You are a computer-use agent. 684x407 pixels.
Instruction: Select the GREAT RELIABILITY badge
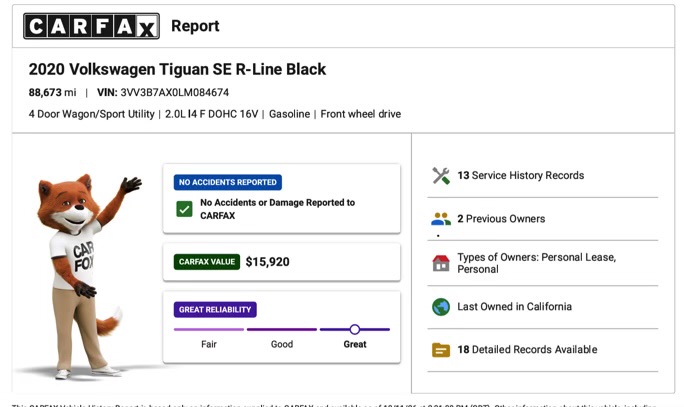pyautogui.click(x=215, y=310)
